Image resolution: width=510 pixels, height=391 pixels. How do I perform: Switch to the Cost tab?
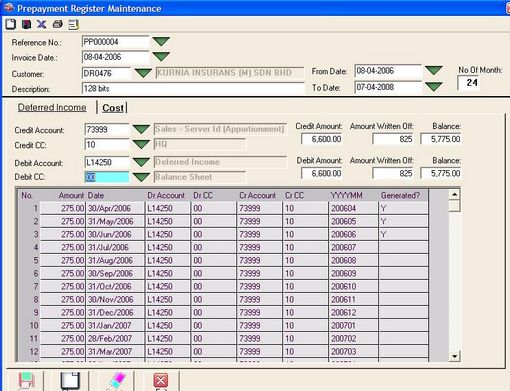pos(113,108)
